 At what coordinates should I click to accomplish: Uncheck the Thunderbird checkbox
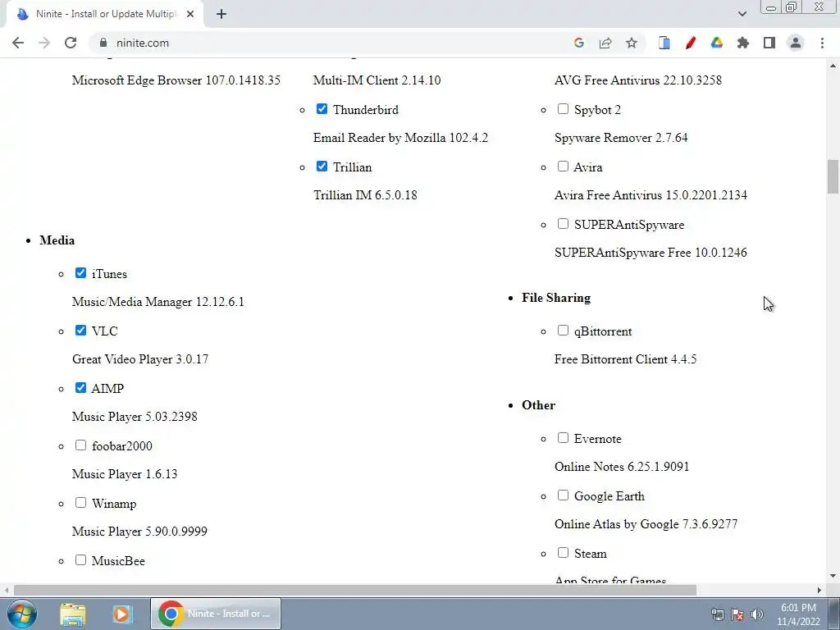(322, 109)
